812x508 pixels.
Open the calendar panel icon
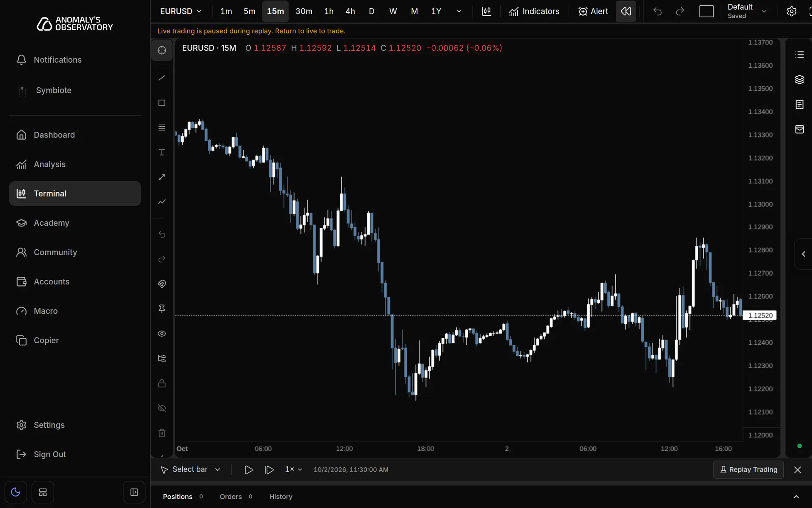(799, 129)
